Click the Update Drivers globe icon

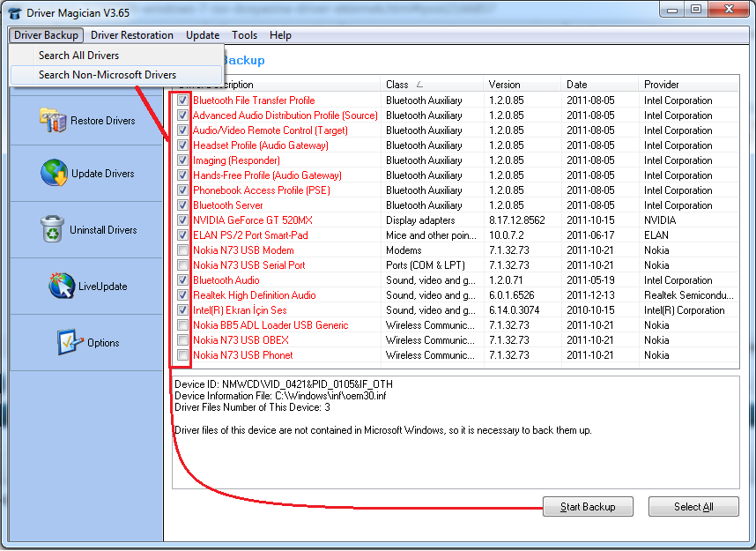click(54, 173)
